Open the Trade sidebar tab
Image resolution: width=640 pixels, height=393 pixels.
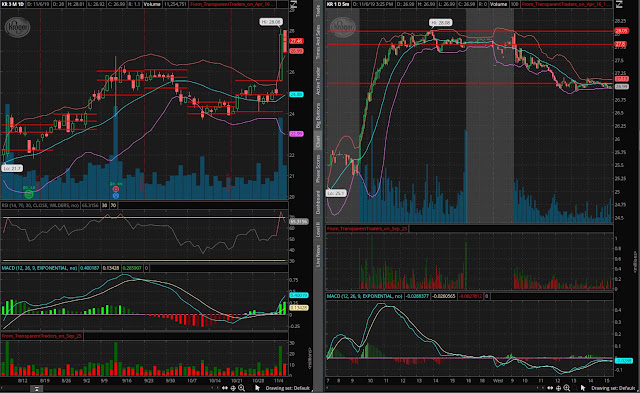[x=318, y=11]
